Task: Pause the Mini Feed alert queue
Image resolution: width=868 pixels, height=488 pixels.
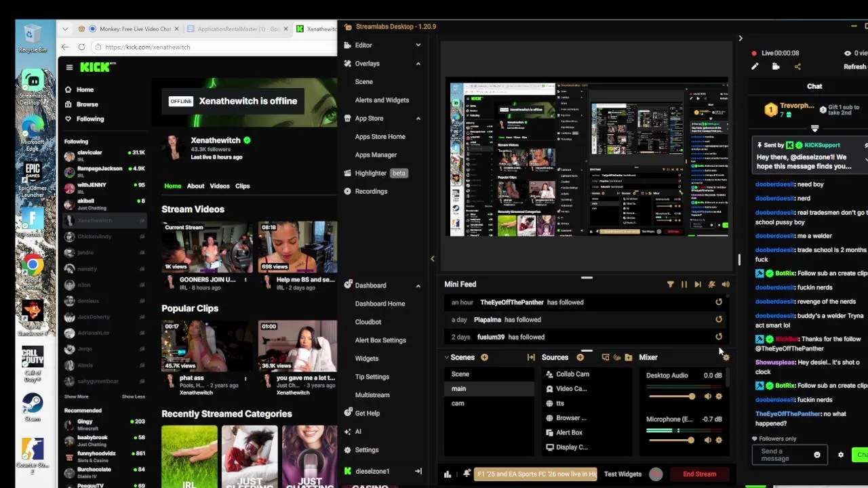Action: click(684, 285)
